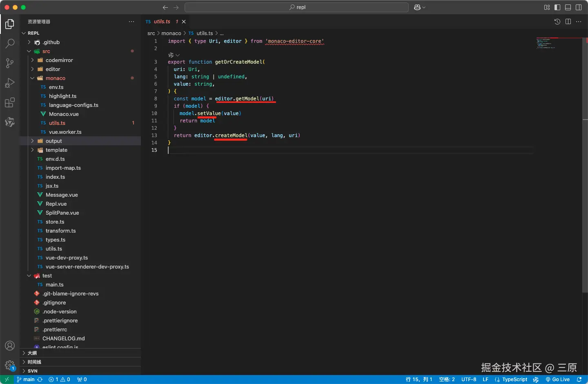Image resolution: width=588 pixels, height=384 pixels.
Task: Select the utils.ts editor tab
Action: [162, 22]
